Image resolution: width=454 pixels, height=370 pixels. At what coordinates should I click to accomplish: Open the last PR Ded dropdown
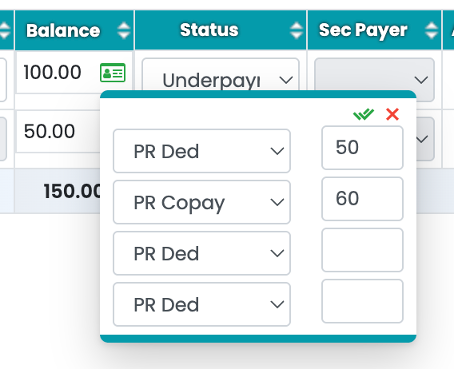(202, 304)
